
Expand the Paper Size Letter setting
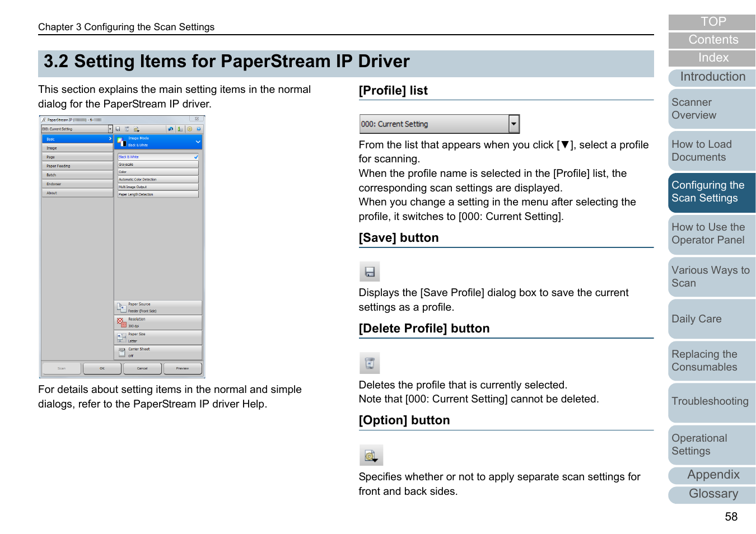158,338
